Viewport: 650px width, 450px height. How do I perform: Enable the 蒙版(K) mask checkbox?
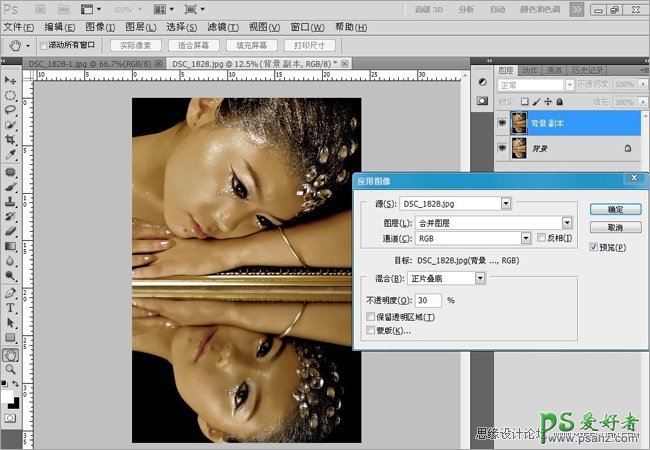point(371,330)
